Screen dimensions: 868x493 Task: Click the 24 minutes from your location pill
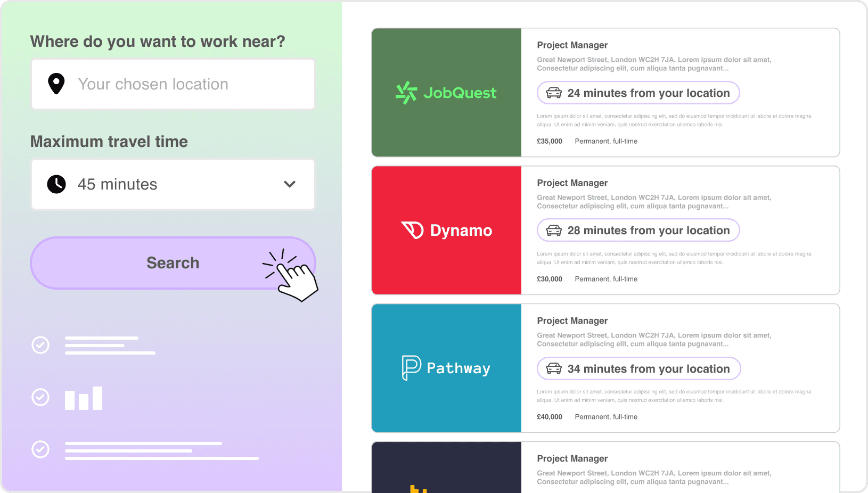pyautogui.click(x=638, y=93)
